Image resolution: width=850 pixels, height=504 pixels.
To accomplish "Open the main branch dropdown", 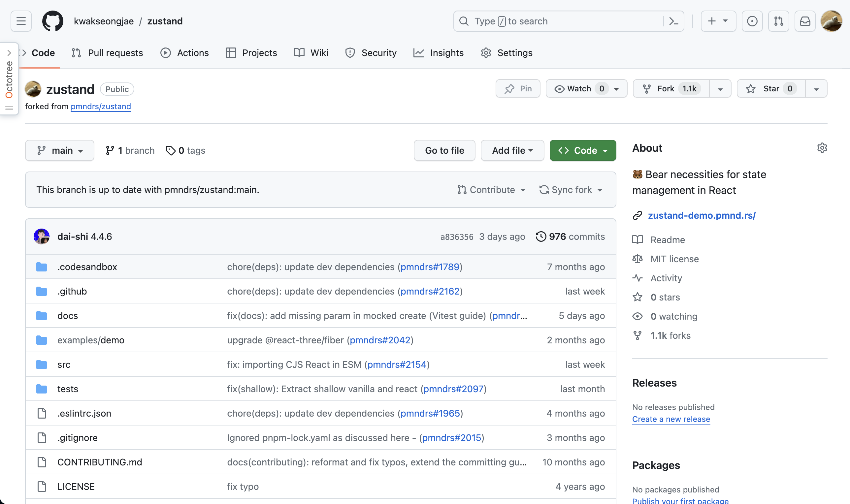I will pos(60,150).
